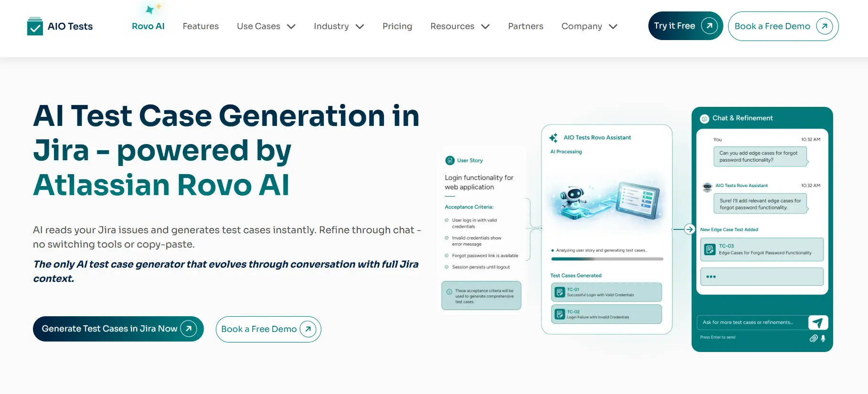Click arrow icon in Generate Test Cases button
The image size is (868, 394).
[x=189, y=329]
